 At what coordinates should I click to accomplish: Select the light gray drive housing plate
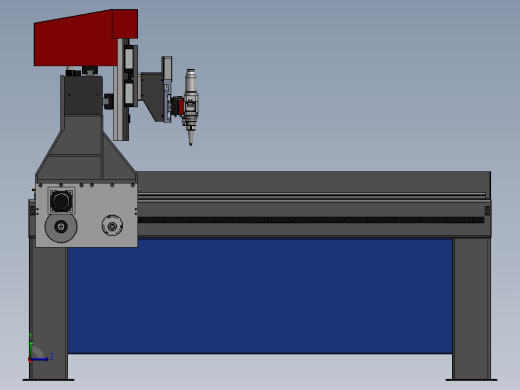pos(87,215)
